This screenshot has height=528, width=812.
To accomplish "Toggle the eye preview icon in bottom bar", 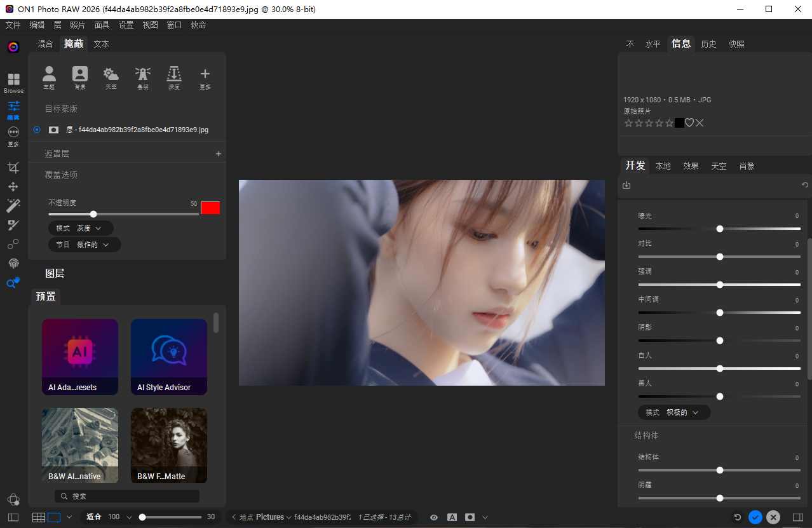I will [434, 517].
